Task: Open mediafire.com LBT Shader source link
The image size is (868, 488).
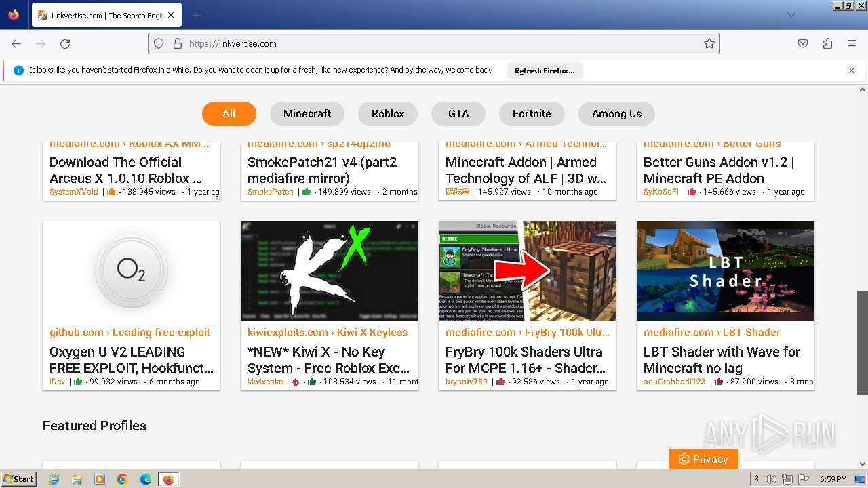Action: [x=712, y=332]
